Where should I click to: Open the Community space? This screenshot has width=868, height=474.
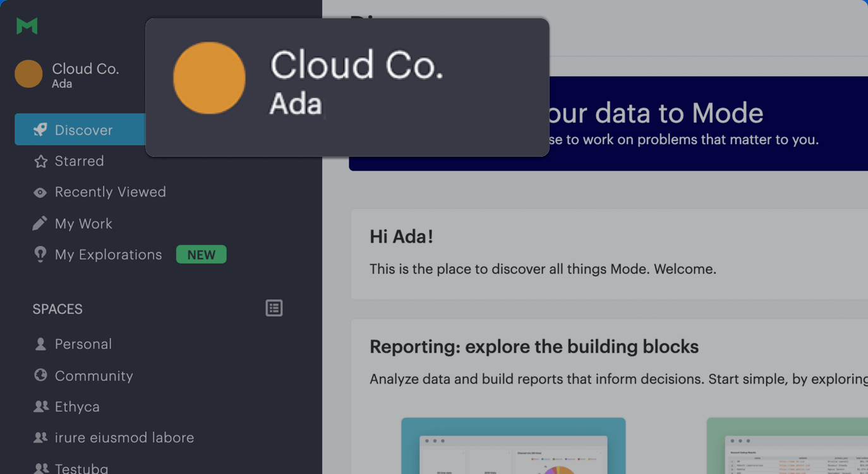[x=93, y=376]
